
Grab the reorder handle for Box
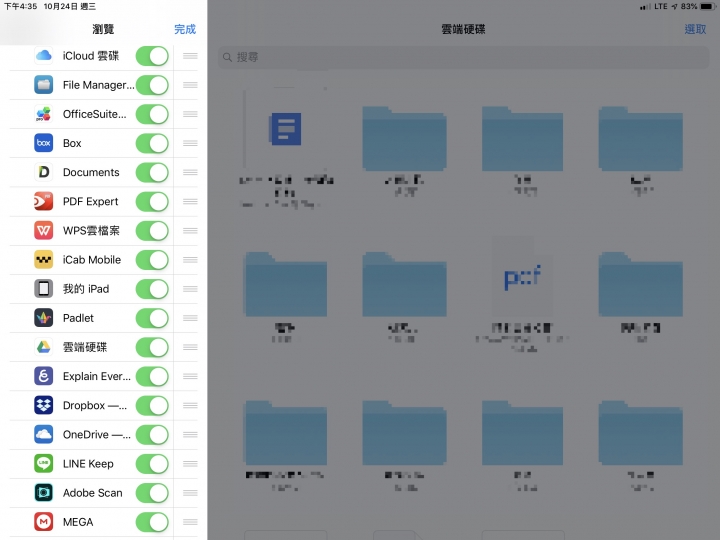click(x=190, y=143)
